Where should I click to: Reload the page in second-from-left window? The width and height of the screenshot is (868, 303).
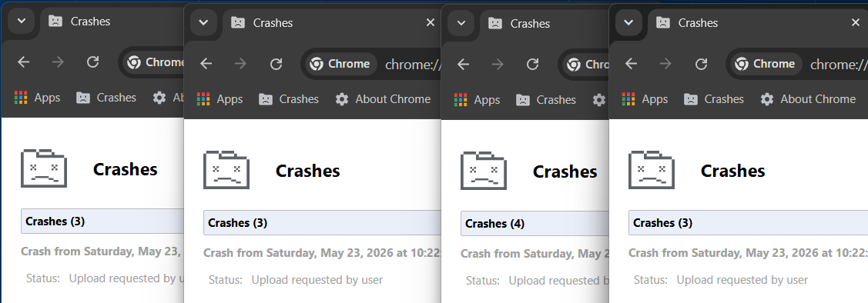coord(276,64)
